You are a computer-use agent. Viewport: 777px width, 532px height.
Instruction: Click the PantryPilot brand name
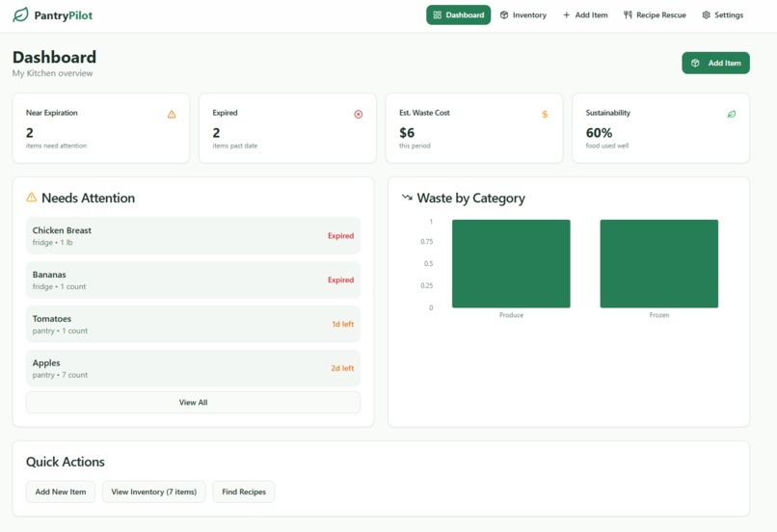coord(64,15)
